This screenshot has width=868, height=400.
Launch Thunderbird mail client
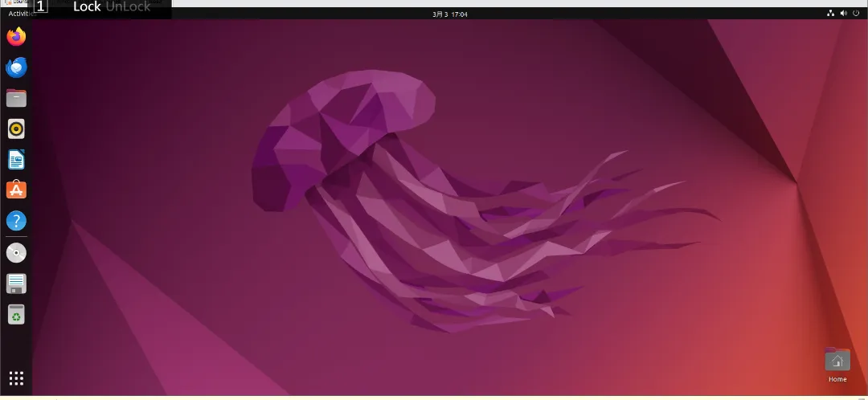pos(16,67)
